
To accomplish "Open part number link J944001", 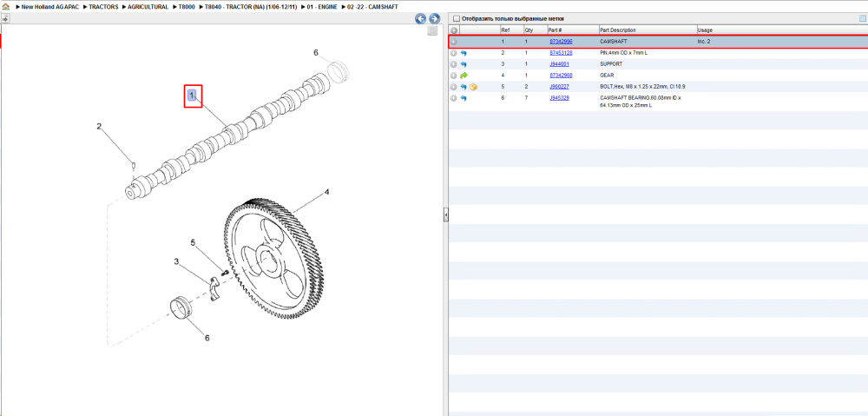I will [x=559, y=64].
